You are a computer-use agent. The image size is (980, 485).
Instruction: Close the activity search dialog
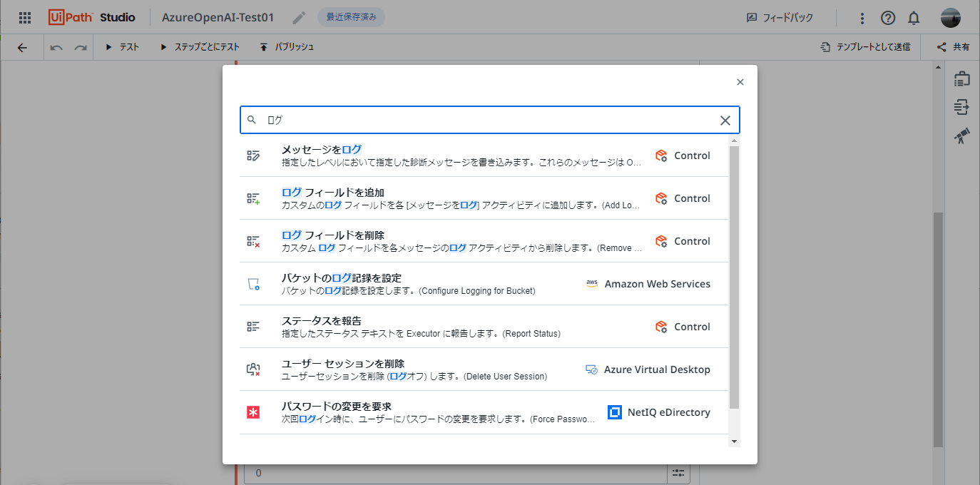point(740,82)
